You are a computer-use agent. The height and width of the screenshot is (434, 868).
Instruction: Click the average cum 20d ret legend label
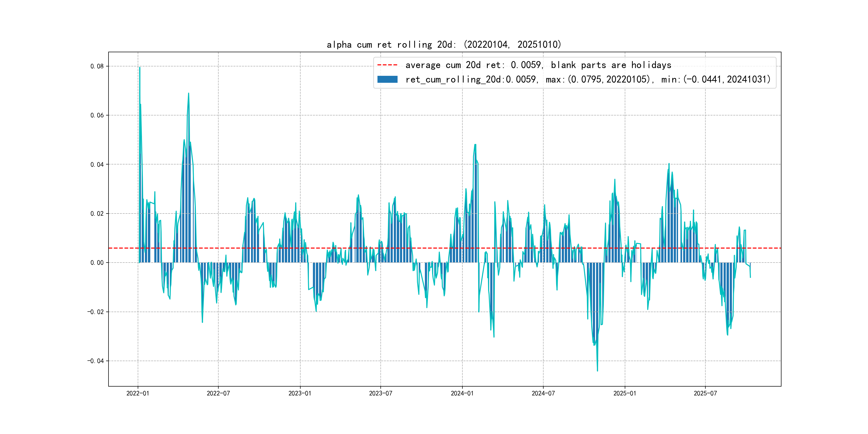[x=538, y=65]
